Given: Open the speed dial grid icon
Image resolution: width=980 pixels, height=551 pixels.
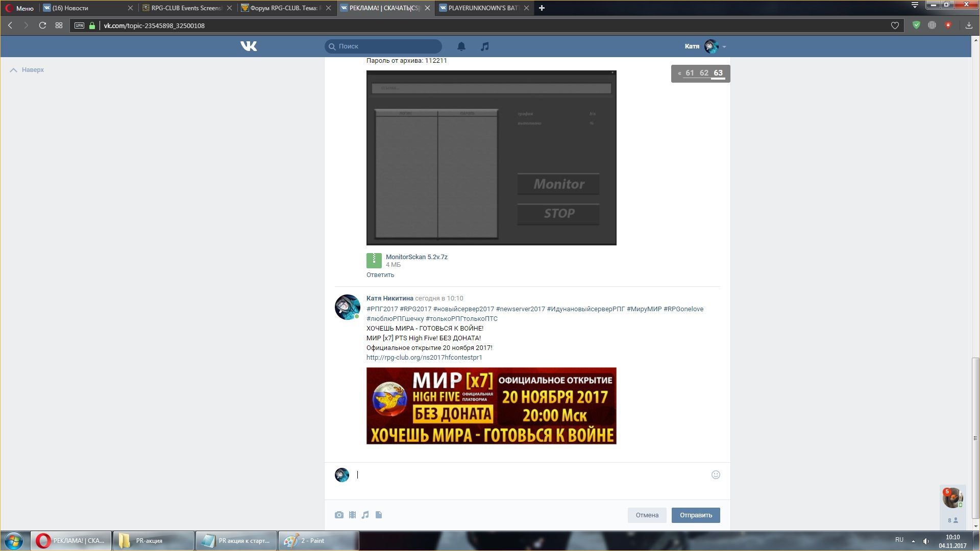Looking at the screenshot, I should (x=59, y=26).
